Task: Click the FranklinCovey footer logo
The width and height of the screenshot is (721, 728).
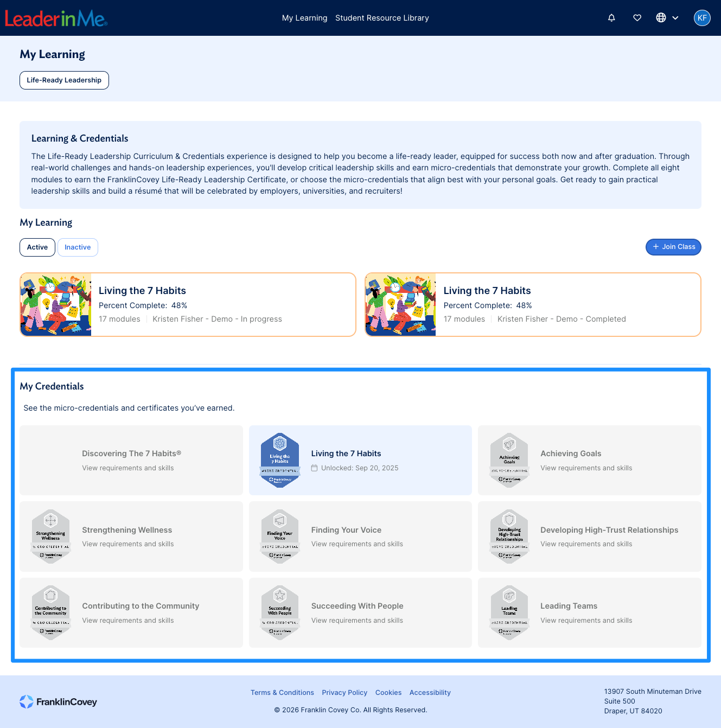Action: click(58, 702)
